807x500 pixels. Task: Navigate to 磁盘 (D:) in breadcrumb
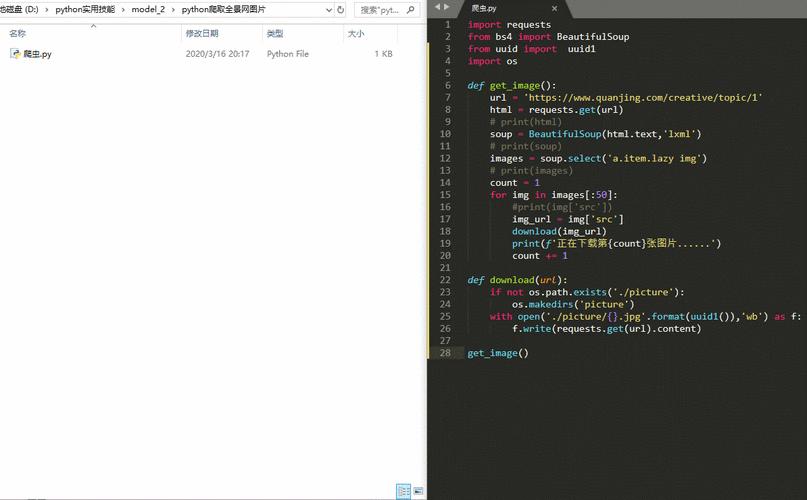pyautogui.click(x=19, y=10)
